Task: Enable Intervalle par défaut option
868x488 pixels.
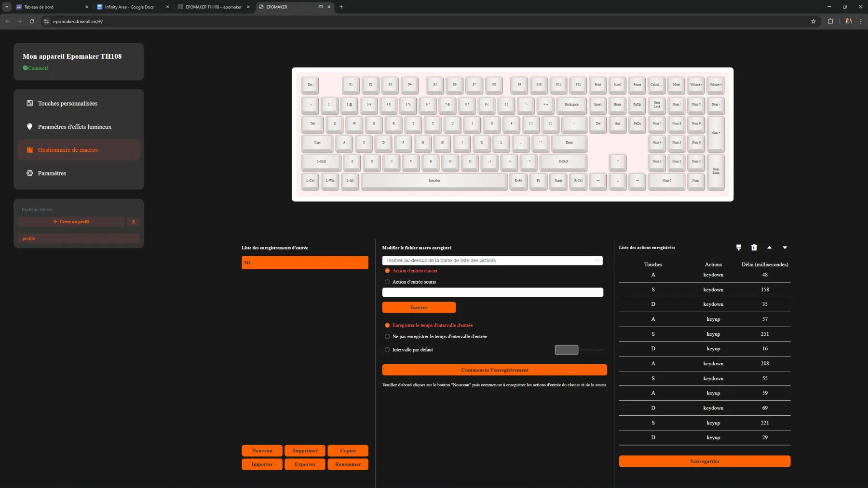Action: tap(387, 350)
